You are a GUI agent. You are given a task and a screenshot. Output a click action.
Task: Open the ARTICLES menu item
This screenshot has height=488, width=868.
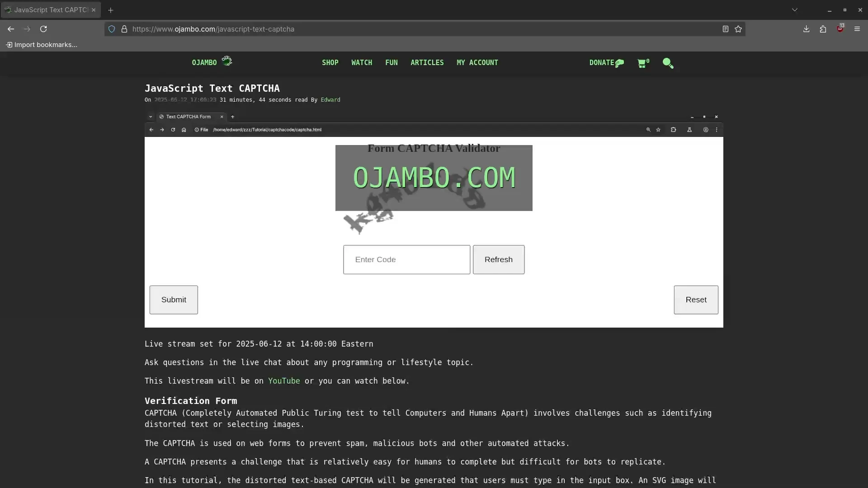[x=427, y=63]
